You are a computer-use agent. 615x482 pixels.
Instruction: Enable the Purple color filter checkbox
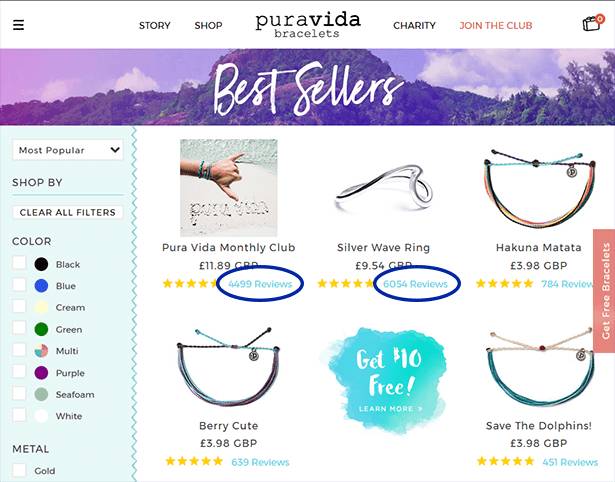click(x=19, y=371)
